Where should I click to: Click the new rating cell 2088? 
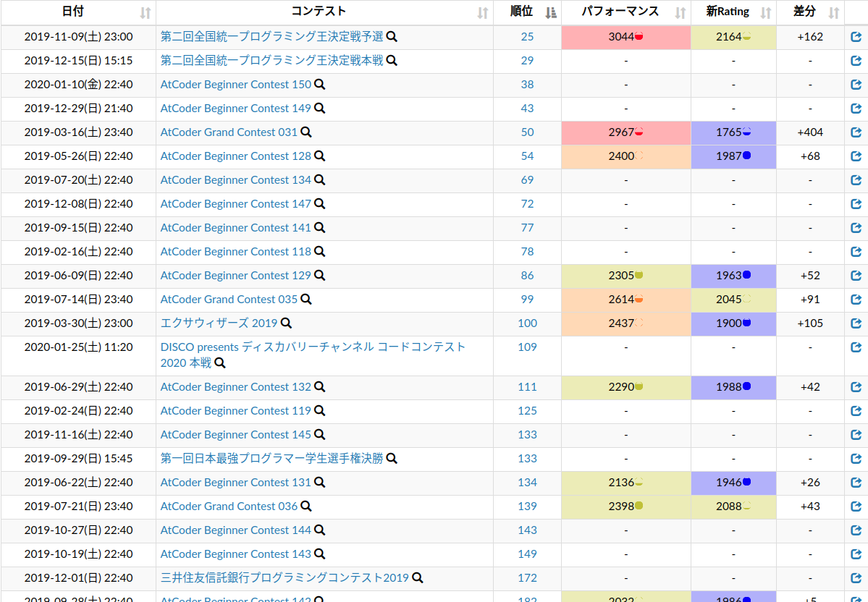(733, 506)
